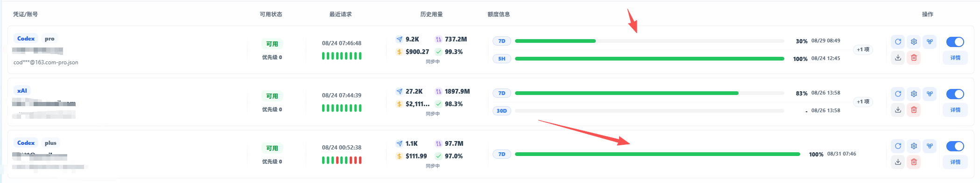
Task: Expand the +1项 quota items in xAI row
Action: pos(863,102)
